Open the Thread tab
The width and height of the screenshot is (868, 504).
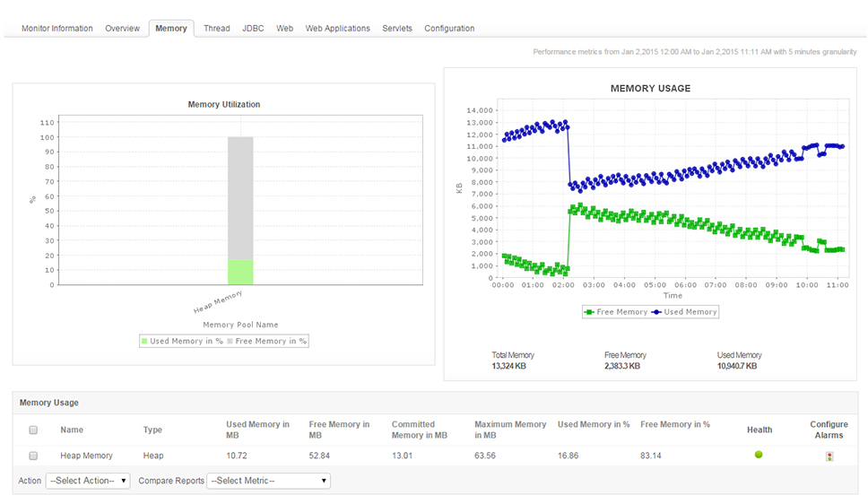click(x=216, y=28)
